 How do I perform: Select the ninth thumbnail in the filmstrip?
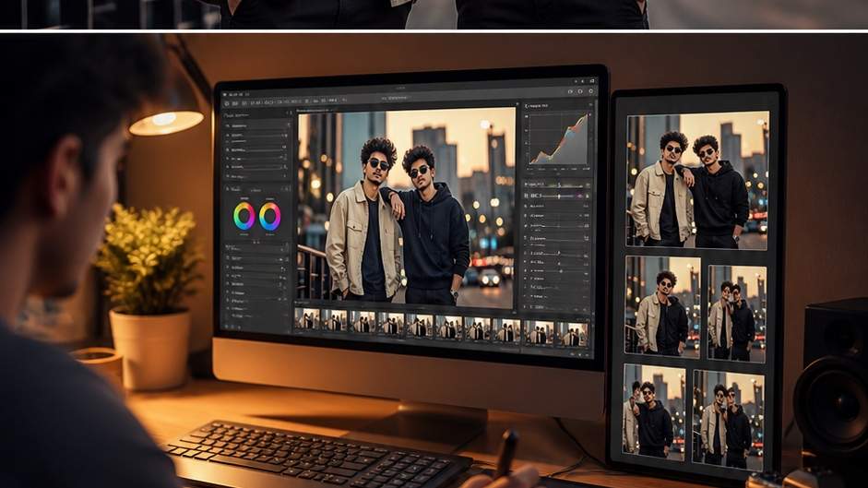(x=539, y=332)
